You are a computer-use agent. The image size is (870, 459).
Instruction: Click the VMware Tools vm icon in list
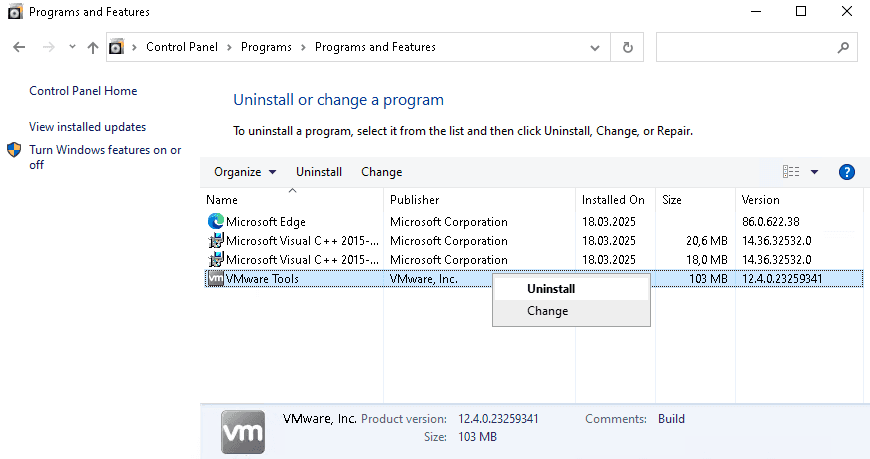tap(215, 279)
